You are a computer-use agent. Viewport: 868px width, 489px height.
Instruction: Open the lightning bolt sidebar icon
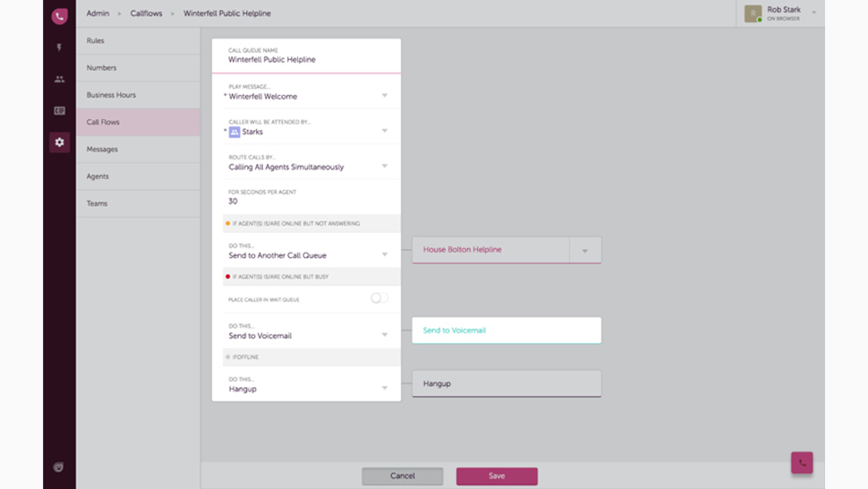pos(59,47)
